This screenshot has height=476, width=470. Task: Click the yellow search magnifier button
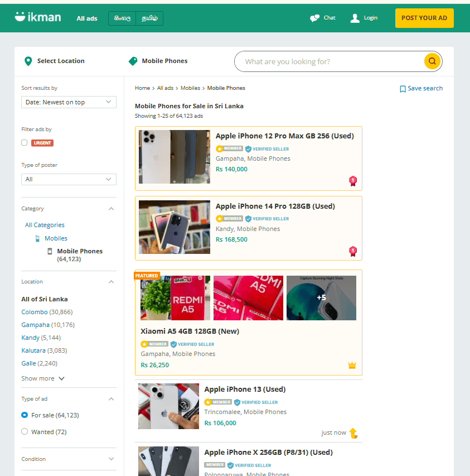click(x=432, y=61)
